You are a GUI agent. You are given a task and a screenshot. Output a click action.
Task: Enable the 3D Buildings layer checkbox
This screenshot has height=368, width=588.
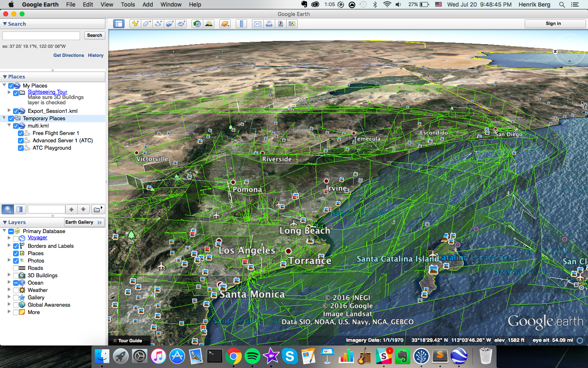coord(16,276)
